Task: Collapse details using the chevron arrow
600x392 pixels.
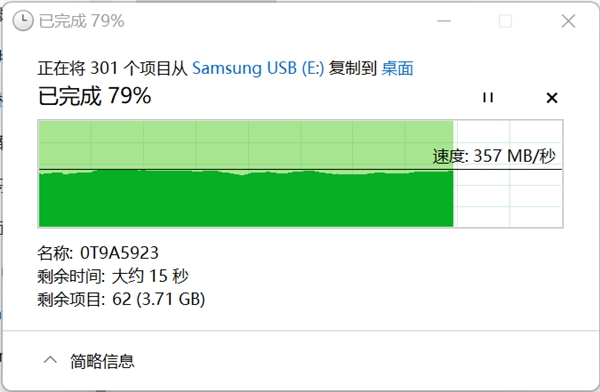Action: point(50,360)
